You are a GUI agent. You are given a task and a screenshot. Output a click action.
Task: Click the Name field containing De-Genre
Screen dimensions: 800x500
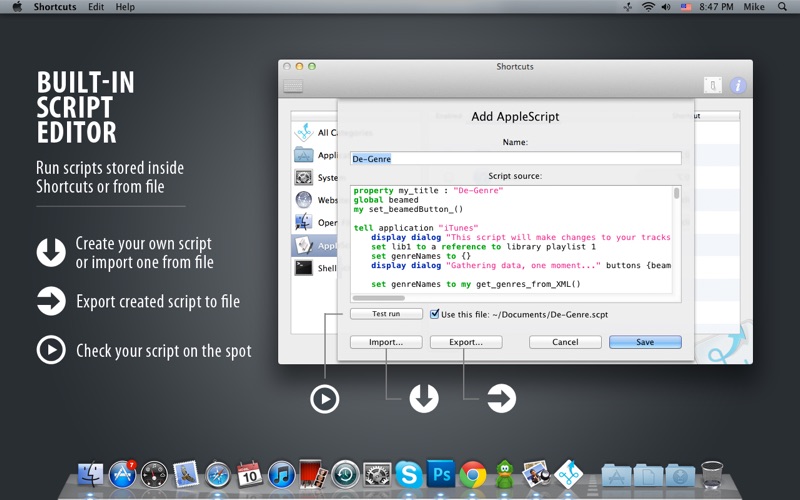(516, 159)
